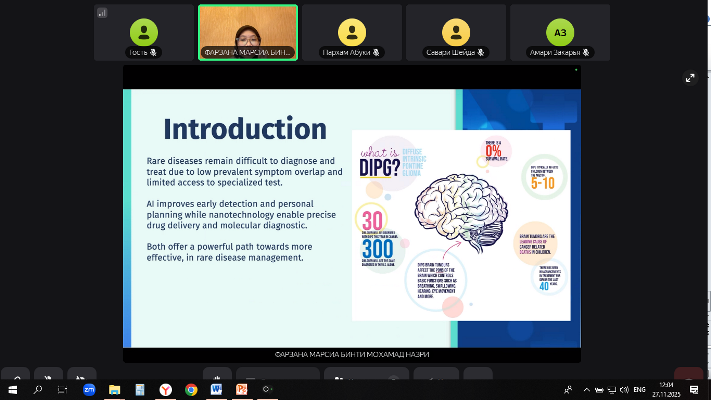Switch to Microsoft Word in taskbar
The height and width of the screenshot is (400, 711).
[x=216, y=389]
